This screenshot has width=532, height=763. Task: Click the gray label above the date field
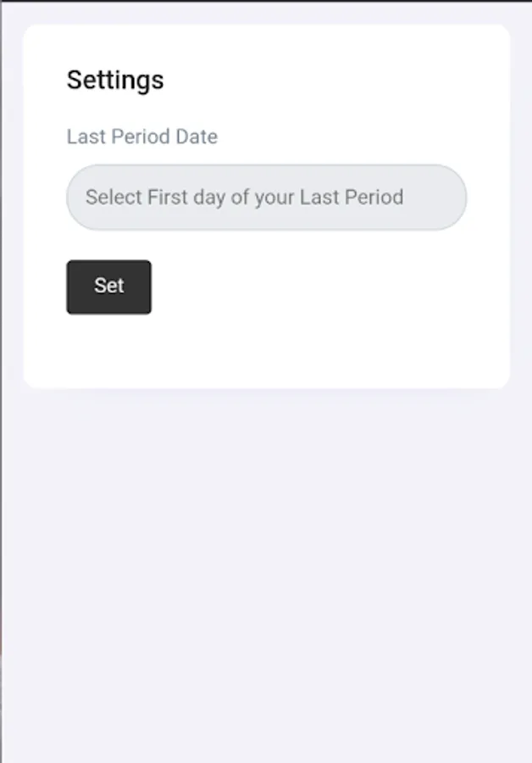(x=142, y=136)
